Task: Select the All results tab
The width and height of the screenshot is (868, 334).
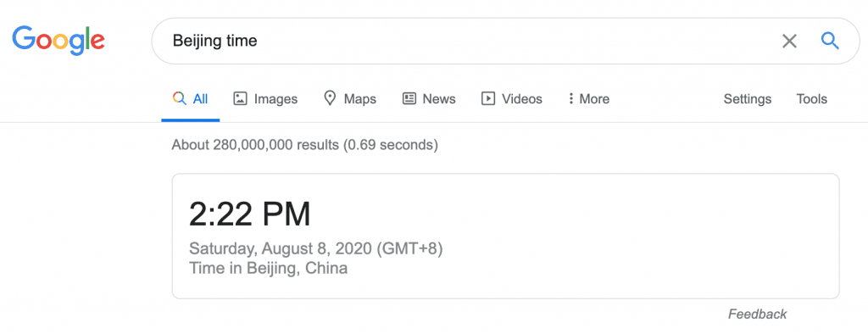Action: tap(190, 98)
